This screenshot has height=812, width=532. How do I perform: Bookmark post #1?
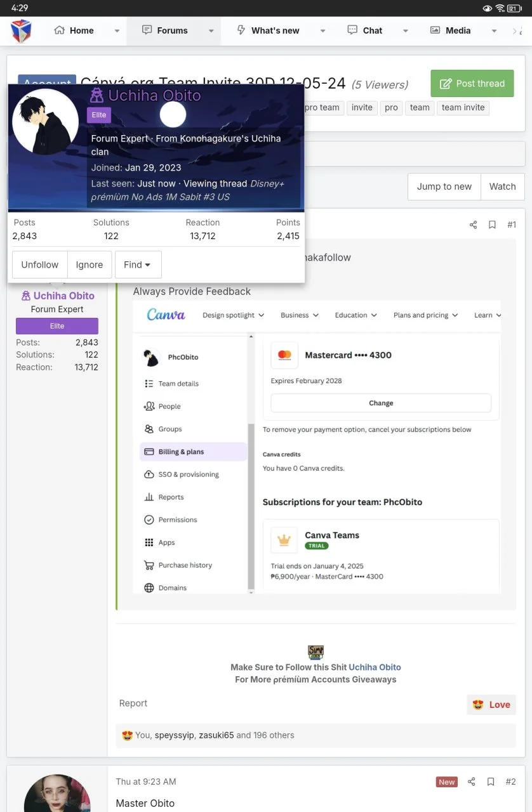coord(492,225)
